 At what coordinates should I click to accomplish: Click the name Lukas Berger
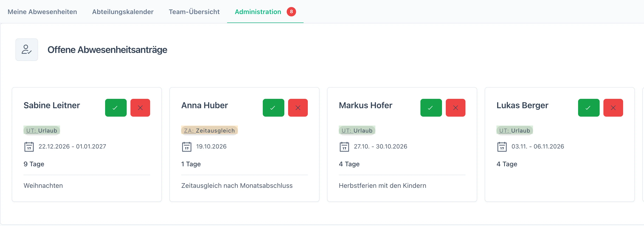(x=522, y=105)
